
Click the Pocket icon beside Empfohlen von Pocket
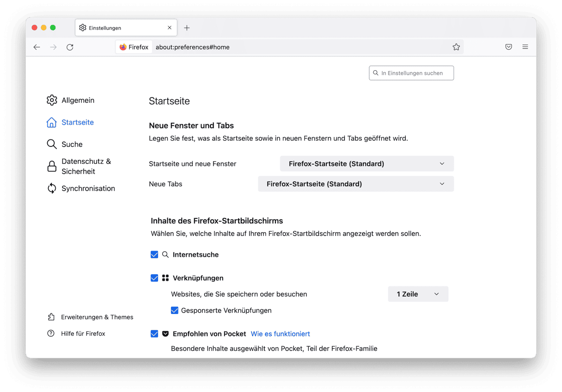[x=165, y=334]
